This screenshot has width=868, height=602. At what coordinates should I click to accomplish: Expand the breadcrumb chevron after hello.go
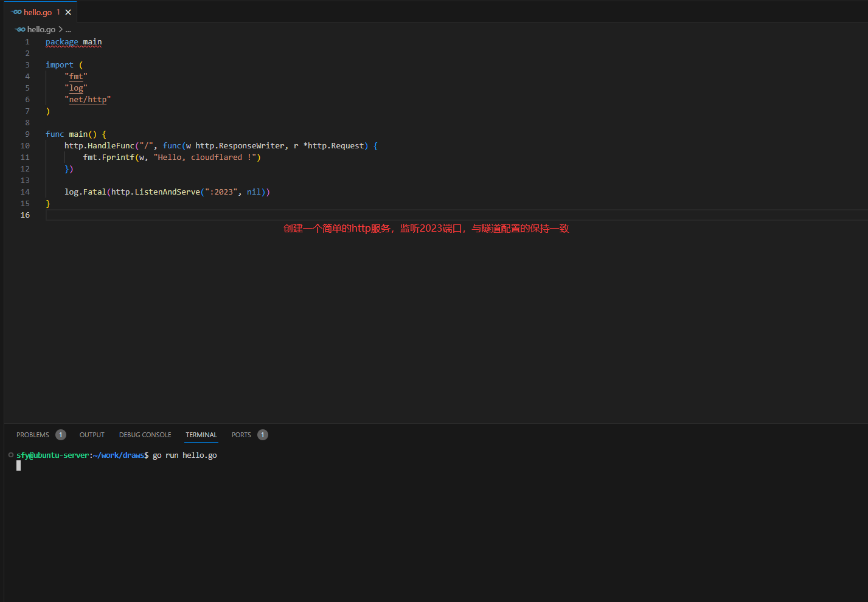tap(60, 29)
